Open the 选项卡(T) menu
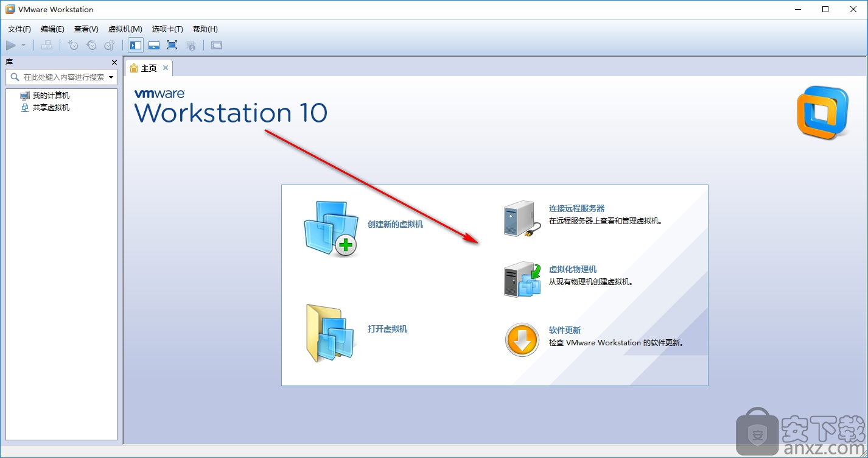The width and height of the screenshot is (868, 458). 167,29
